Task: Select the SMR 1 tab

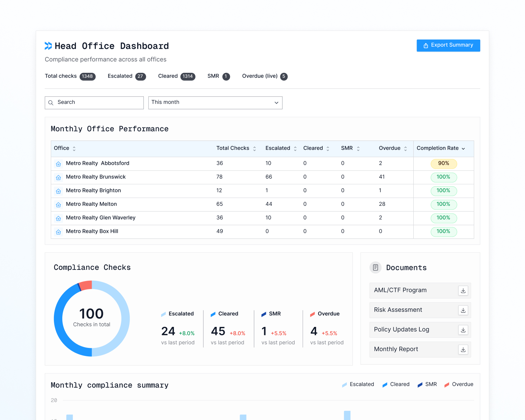Action: click(219, 76)
